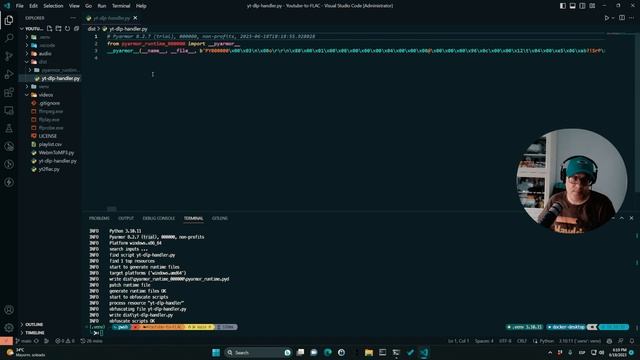The image size is (640, 360).
Task: Open the File menu
Action: pyautogui.click(x=19, y=6)
